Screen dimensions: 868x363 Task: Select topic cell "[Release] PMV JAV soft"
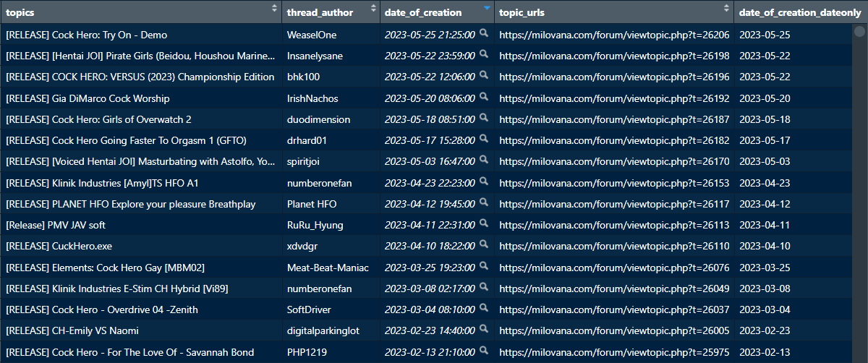point(141,225)
